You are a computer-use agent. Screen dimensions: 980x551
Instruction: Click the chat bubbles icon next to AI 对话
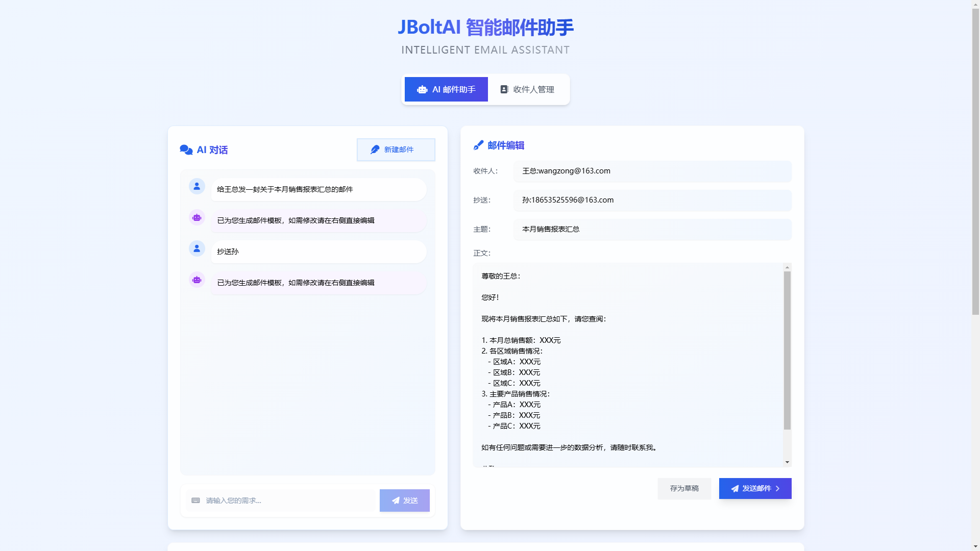[186, 149]
